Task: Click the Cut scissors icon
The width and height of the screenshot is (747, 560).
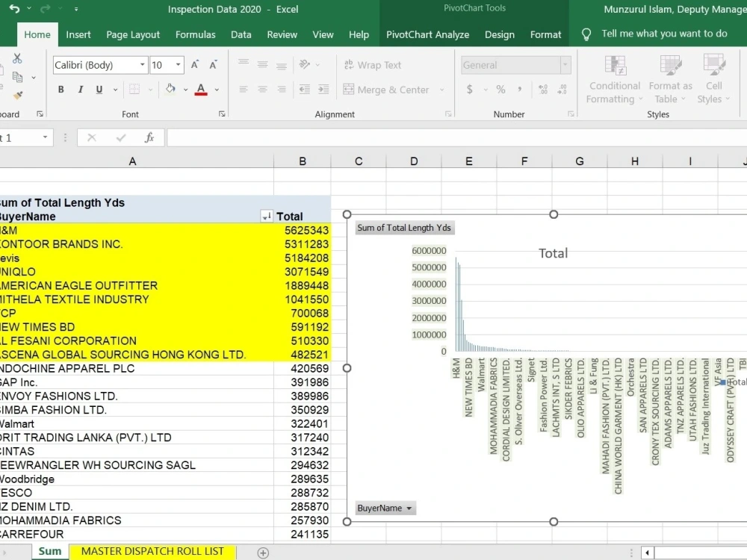Action: [x=16, y=58]
